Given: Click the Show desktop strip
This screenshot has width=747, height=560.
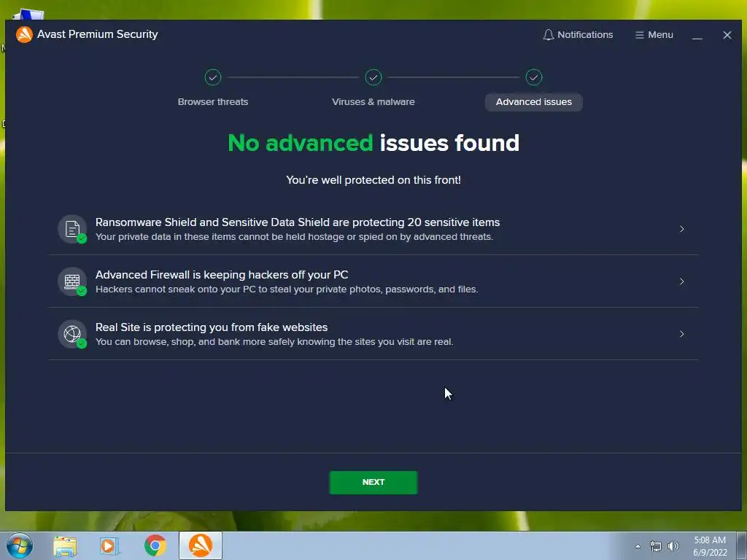Looking at the screenshot, I should 742,545.
